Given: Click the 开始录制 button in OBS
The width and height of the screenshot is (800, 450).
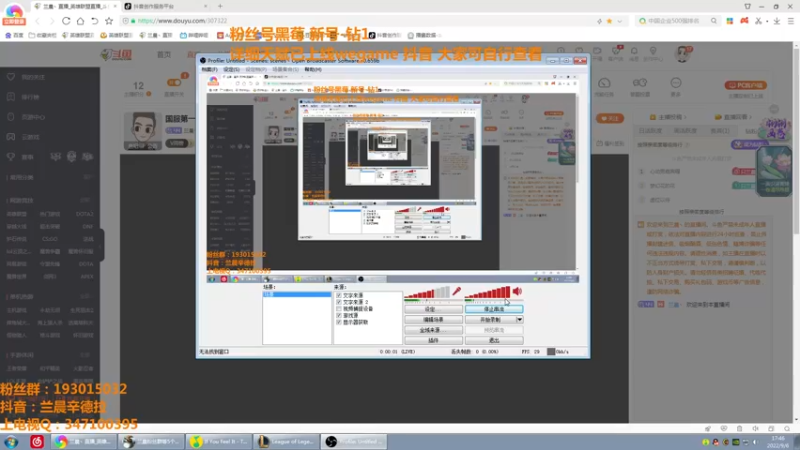Looking at the screenshot, I should click(x=490, y=319).
